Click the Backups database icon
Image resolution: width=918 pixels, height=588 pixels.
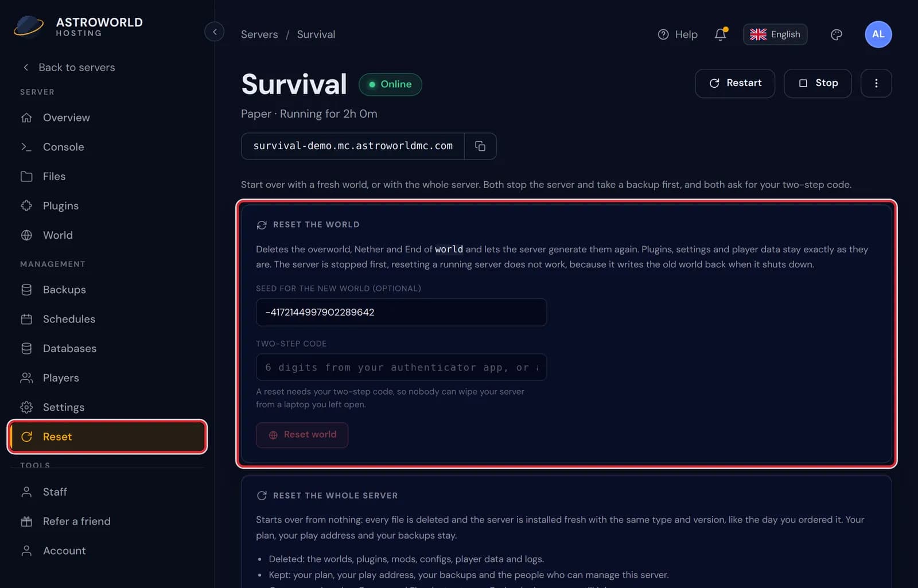26,290
